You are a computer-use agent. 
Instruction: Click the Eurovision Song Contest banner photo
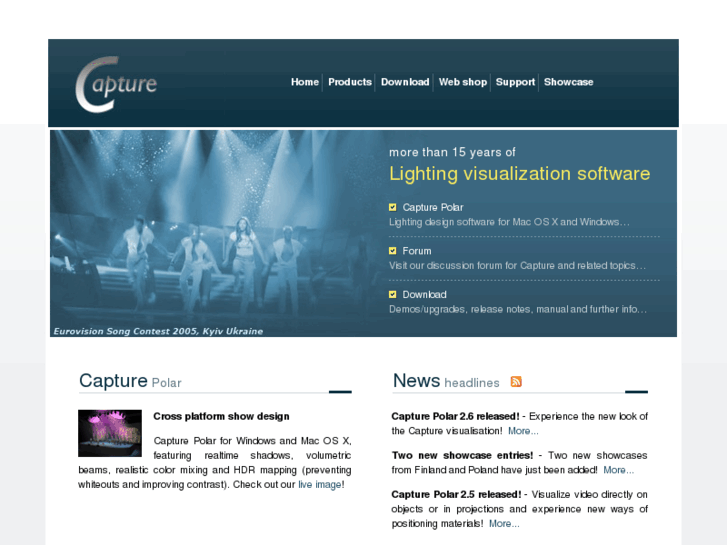(x=218, y=233)
